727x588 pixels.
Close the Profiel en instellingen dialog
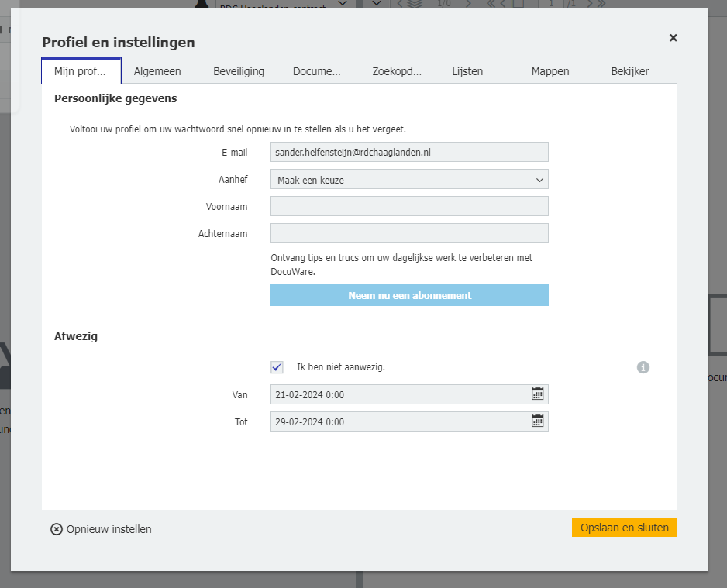(x=673, y=38)
